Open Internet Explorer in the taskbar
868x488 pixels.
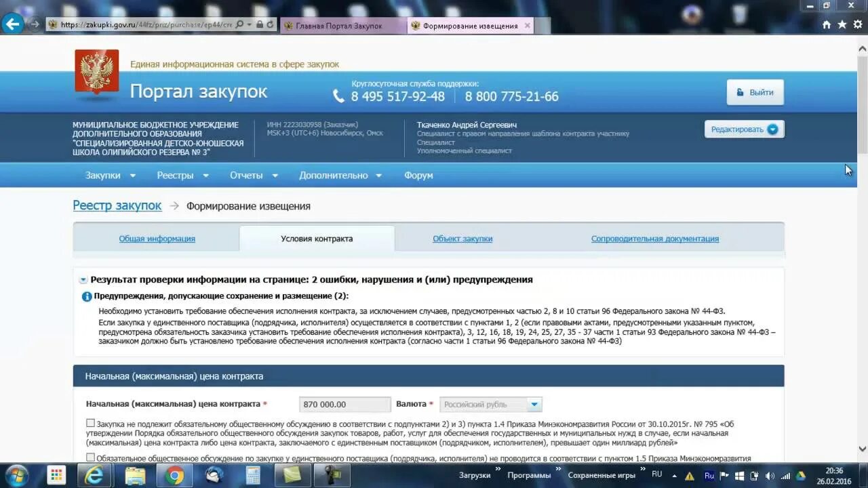click(x=94, y=475)
